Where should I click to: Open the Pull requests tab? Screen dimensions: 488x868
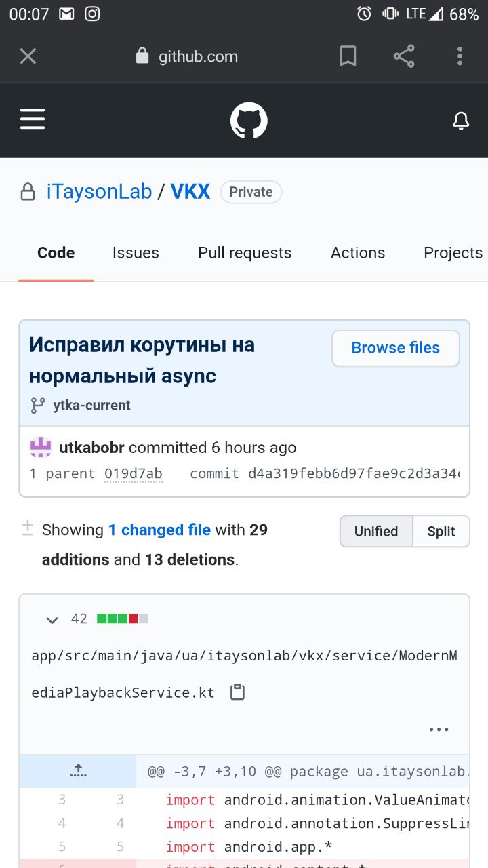[x=245, y=253]
